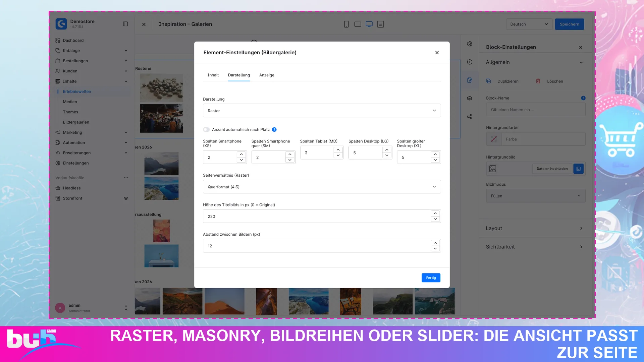Image resolution: width=644 pixels, height=362 pixels.
Task: Click Dateien hochladen button
Action: coord(552,169)
